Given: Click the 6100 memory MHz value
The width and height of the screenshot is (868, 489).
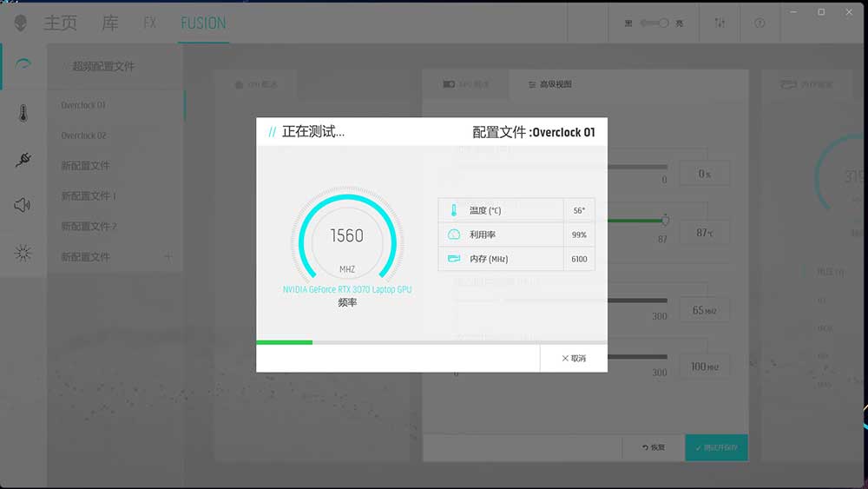Looking at the screenshot, I should tap(579, 259).
